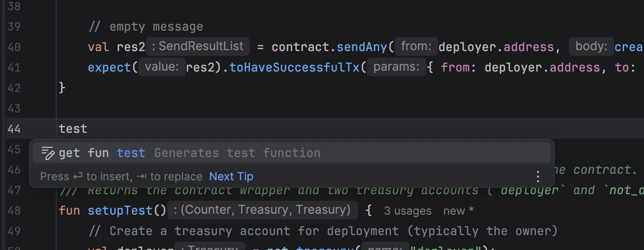This screenshot has width=644, height=250.
Task: Click the 'value:' parameter hint inside expect
Action: click(162, 67)
